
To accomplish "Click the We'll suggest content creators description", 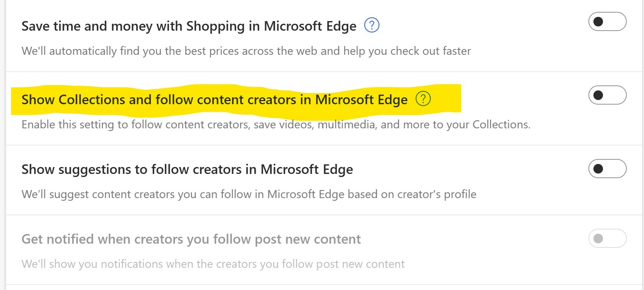I will pos(248,194).
